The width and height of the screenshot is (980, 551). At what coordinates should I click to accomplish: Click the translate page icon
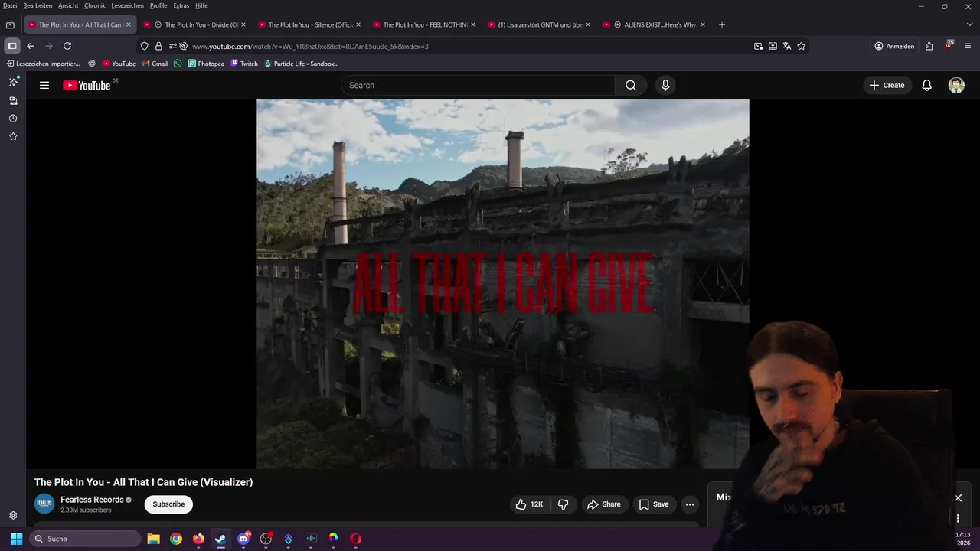click(786, 46)
